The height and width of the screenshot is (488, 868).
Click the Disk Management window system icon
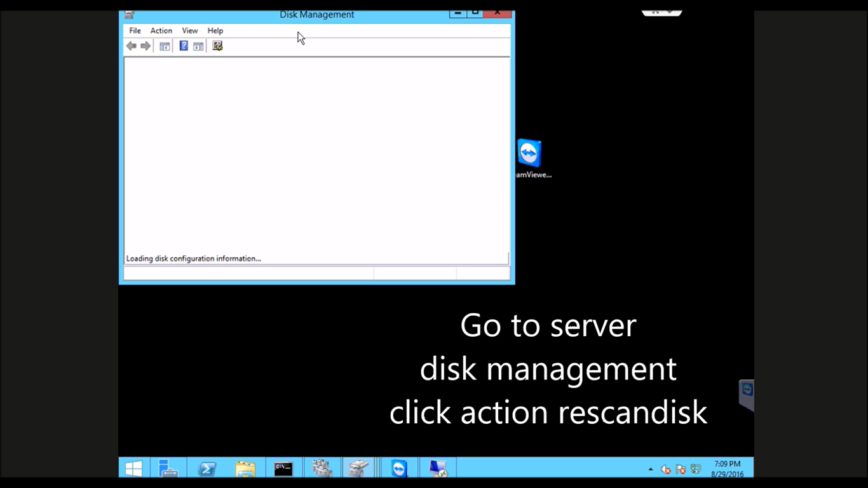[128, 13]
